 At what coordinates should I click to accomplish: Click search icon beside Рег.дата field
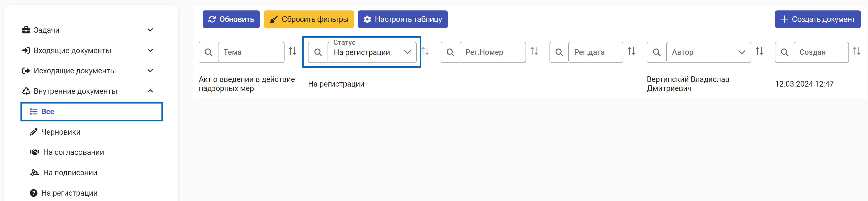pos(559,52)
